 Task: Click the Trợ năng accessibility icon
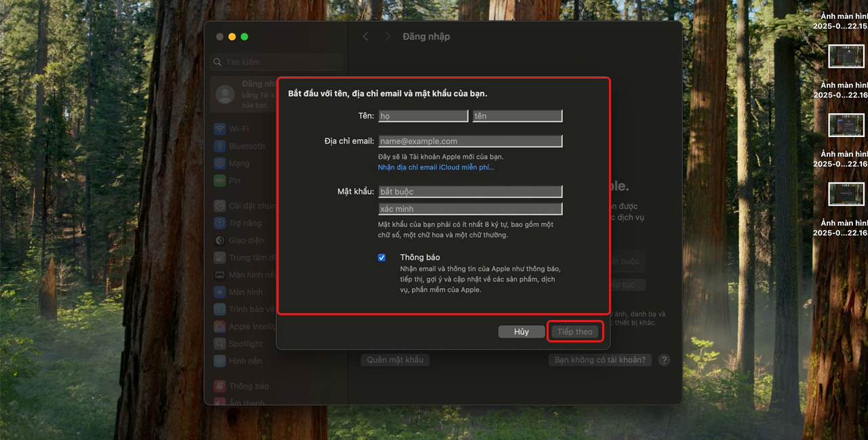[x=220, y=223]
